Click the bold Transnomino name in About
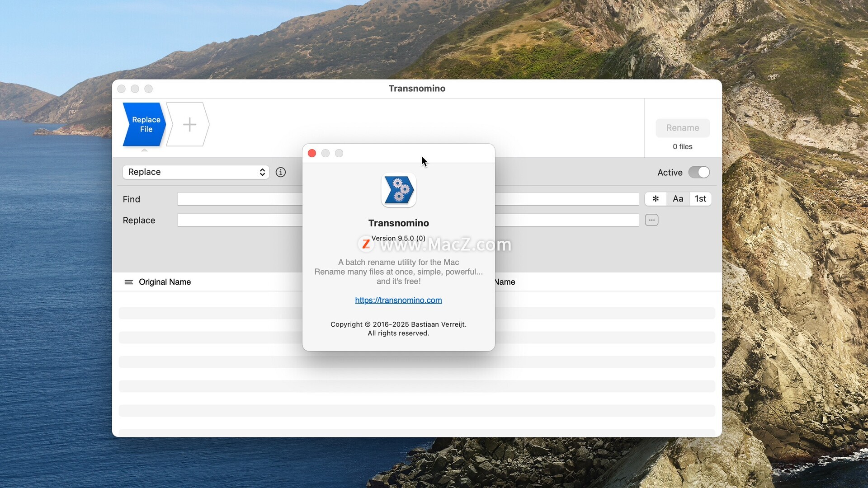Viewport: 868px width, 488px height. 399,223
